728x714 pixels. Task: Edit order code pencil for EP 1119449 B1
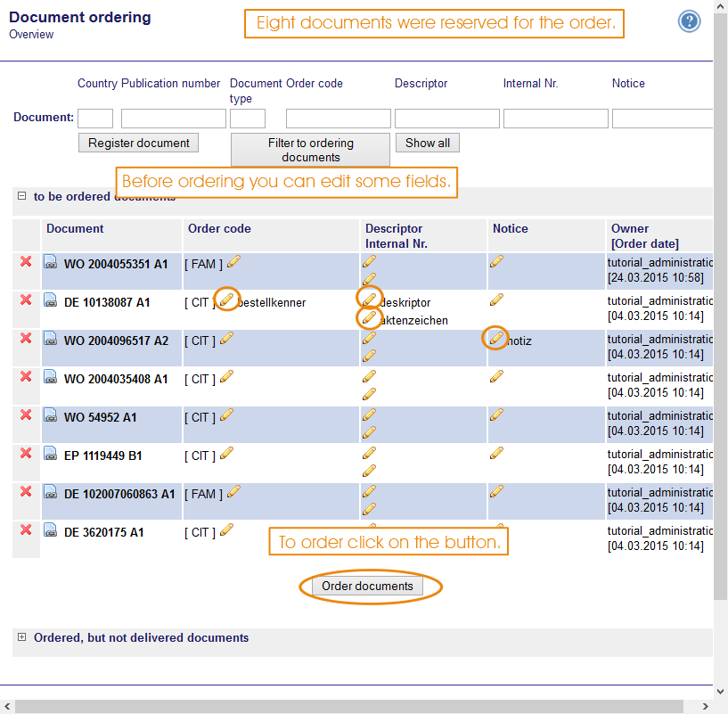tap(226, 453)
